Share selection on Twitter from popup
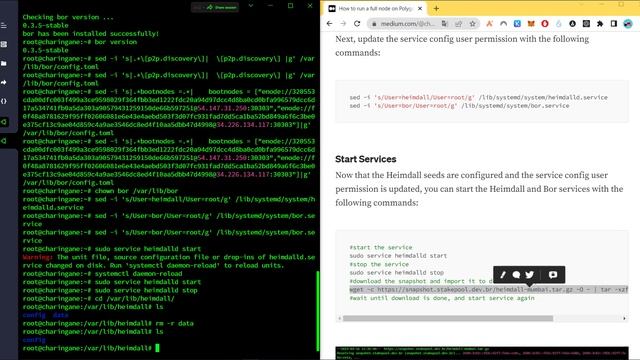Image resolution: width=640 pixels, height=360 pixels. (x=530, y=275)
